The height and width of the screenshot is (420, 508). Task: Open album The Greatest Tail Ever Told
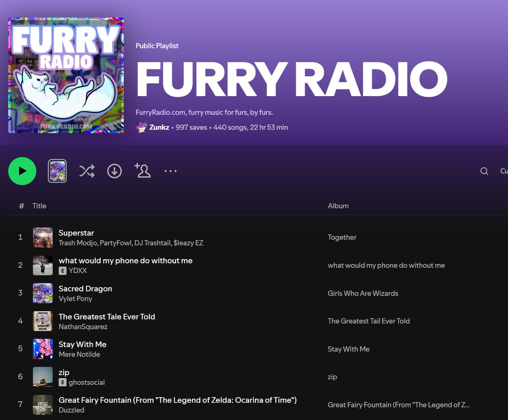[x=369, y=321]
